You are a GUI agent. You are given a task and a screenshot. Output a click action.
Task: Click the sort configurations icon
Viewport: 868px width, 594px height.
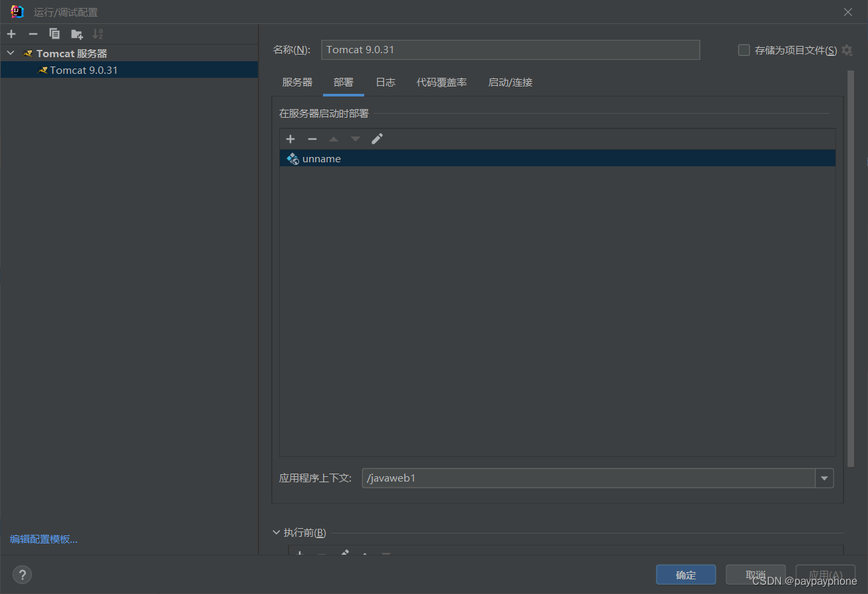click(x=98, y=33)
